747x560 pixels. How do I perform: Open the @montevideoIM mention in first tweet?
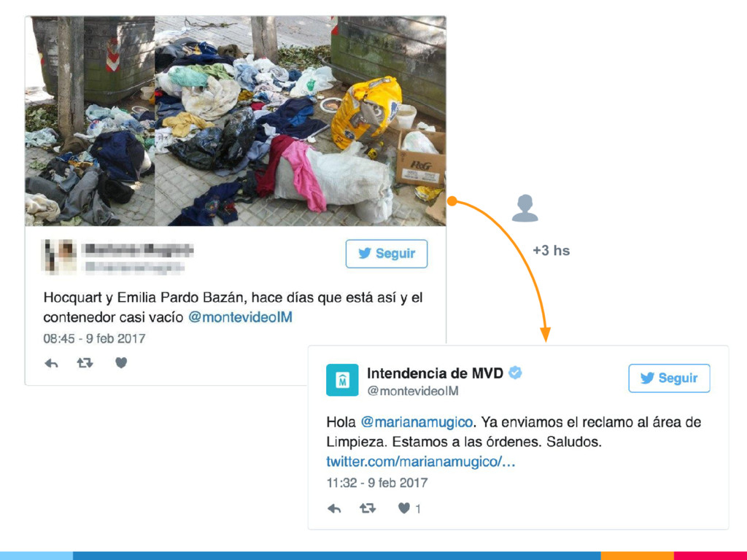click(240, 317)
